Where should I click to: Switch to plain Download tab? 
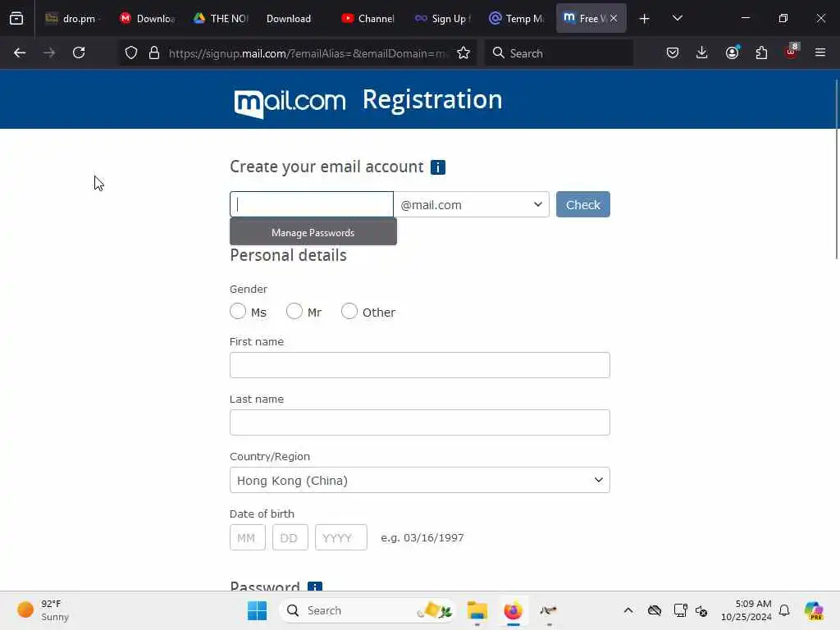(294, 19)
